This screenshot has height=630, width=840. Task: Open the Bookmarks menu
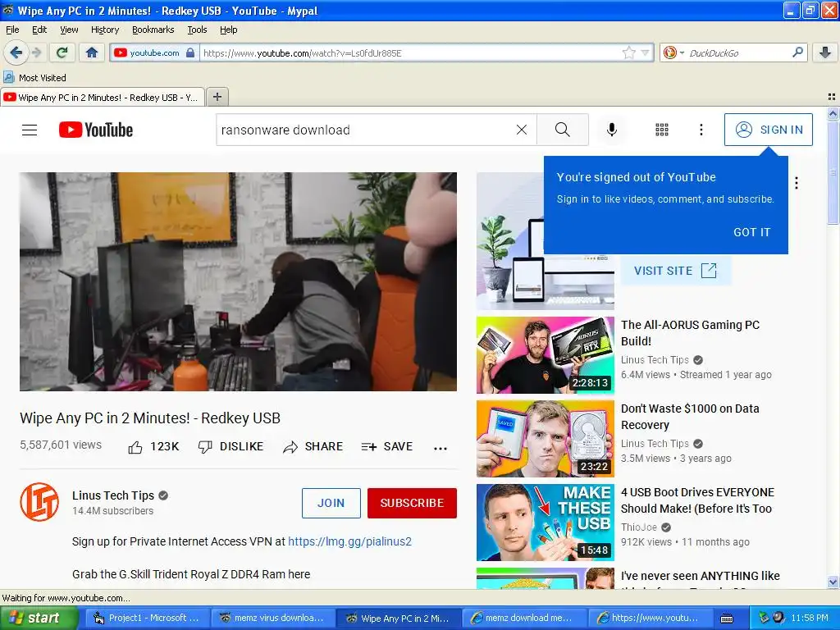click(x=153, y=30)
